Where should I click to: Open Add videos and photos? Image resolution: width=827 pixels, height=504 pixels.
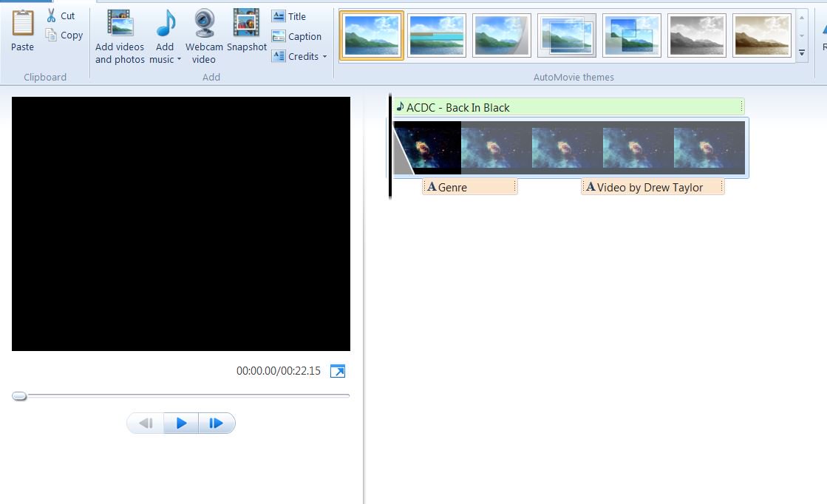120,37
